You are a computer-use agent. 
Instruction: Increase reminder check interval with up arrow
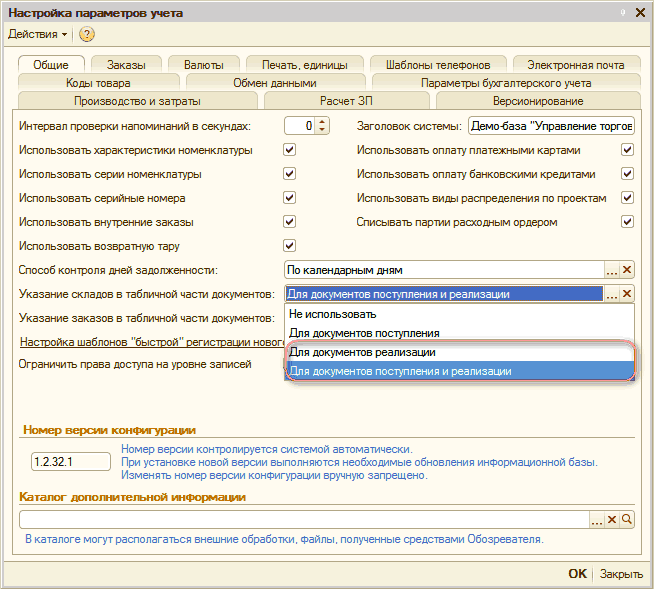tap(322, 122)
